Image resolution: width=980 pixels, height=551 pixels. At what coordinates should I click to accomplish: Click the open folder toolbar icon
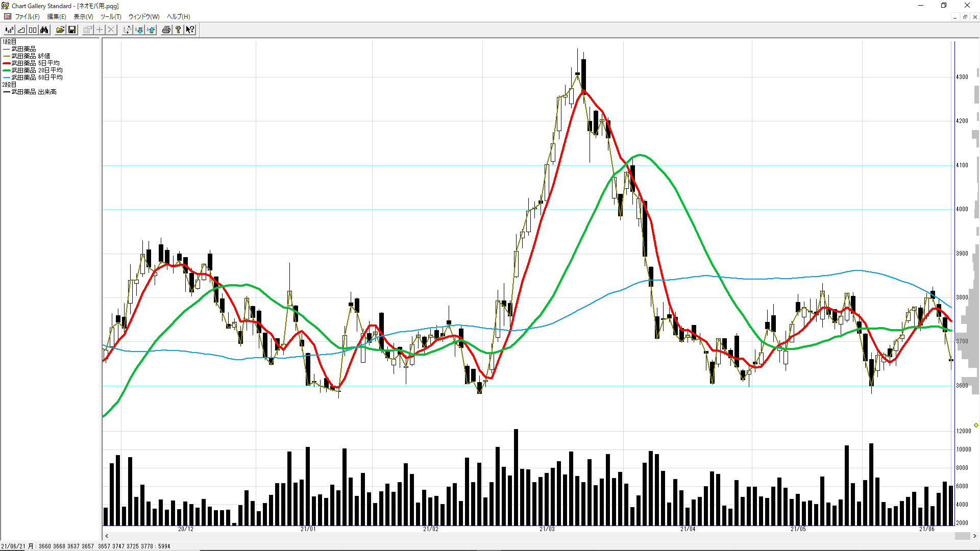(x=60, y=30)
